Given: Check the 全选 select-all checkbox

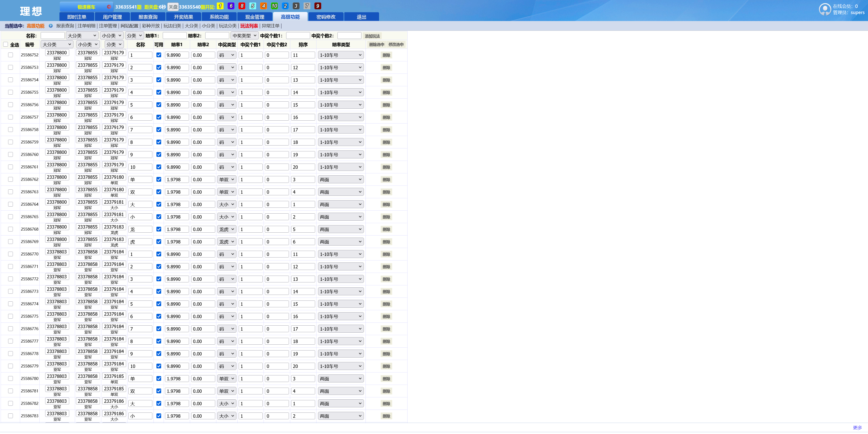Looking at the screenshot, I should tap(6, 45).
